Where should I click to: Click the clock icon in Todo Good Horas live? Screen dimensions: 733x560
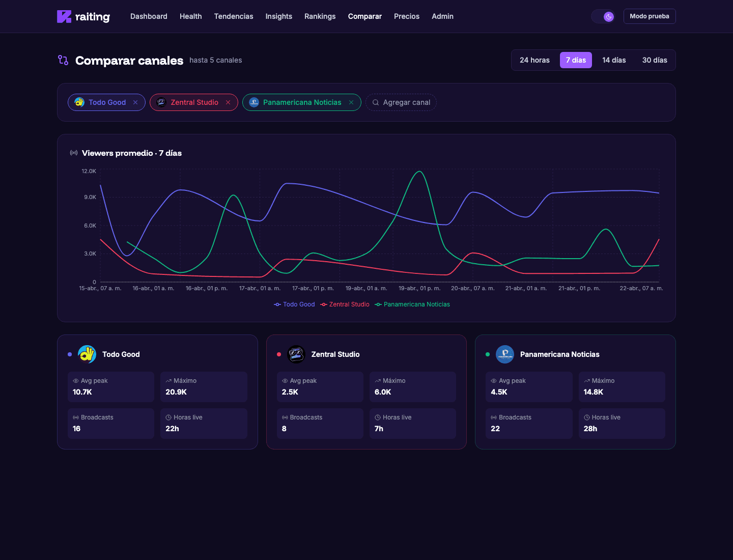click(168, 417)
